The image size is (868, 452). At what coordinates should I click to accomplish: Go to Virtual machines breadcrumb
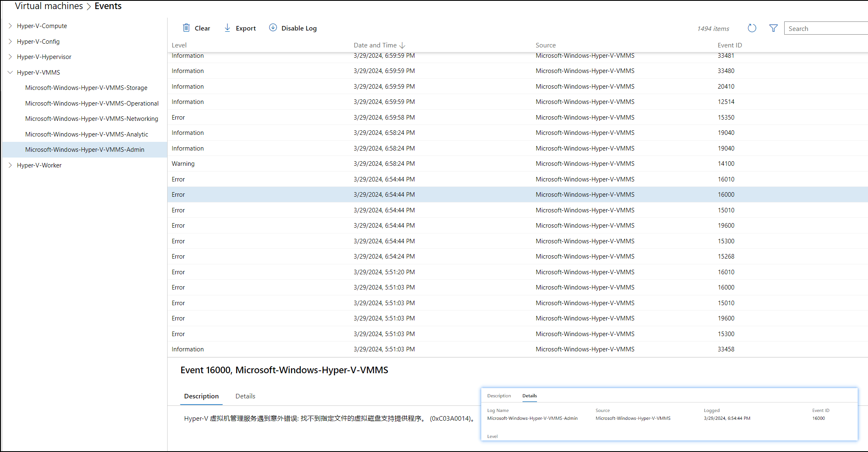click(49, 6)
